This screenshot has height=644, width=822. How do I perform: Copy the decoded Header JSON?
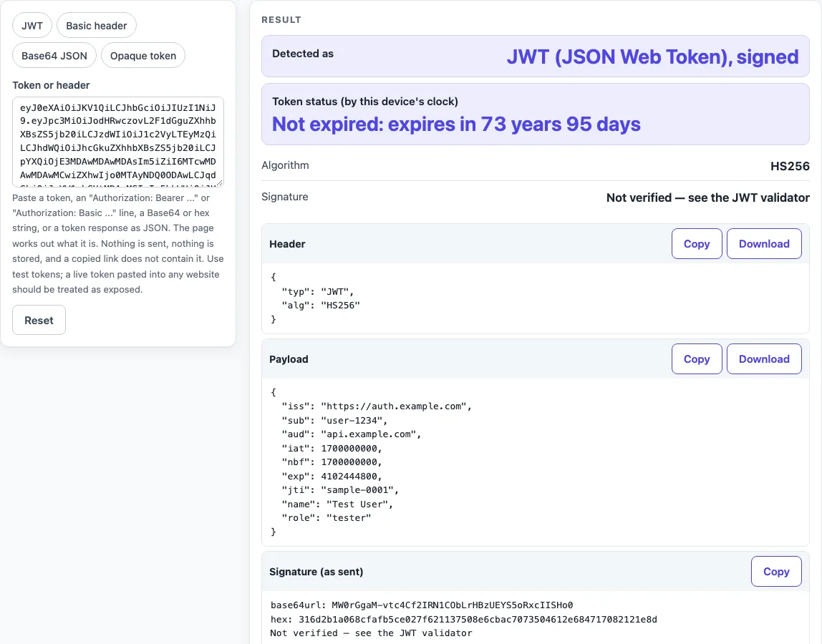(697, 244)
